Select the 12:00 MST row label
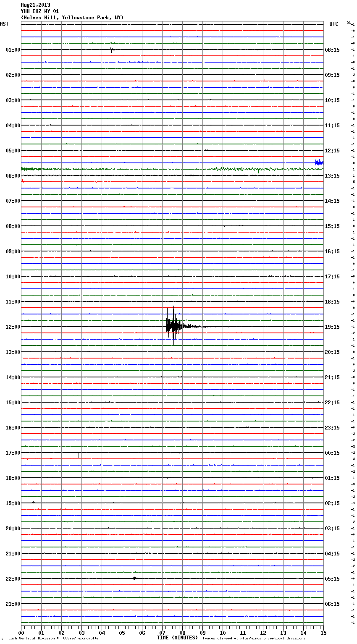 tap(13, 327)
